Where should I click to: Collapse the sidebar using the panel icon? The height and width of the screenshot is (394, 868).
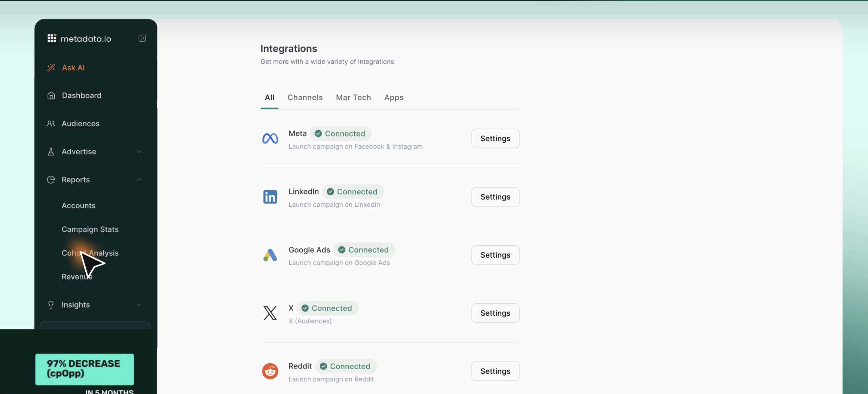pos(142,38)
